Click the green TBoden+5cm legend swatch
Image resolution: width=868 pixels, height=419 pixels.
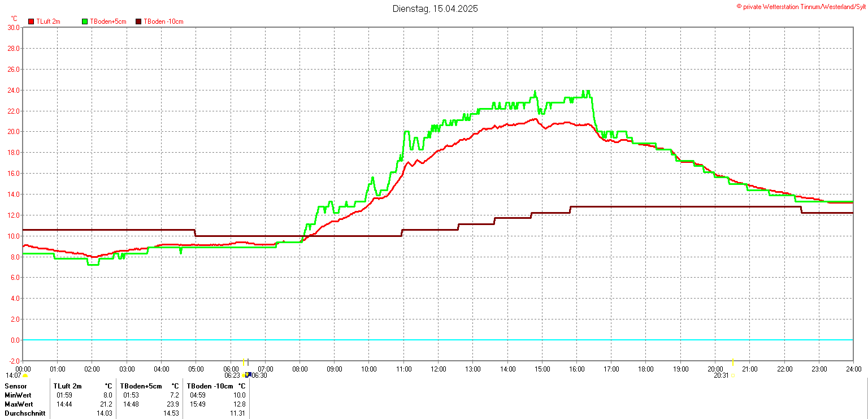click(x=85, y=21)
